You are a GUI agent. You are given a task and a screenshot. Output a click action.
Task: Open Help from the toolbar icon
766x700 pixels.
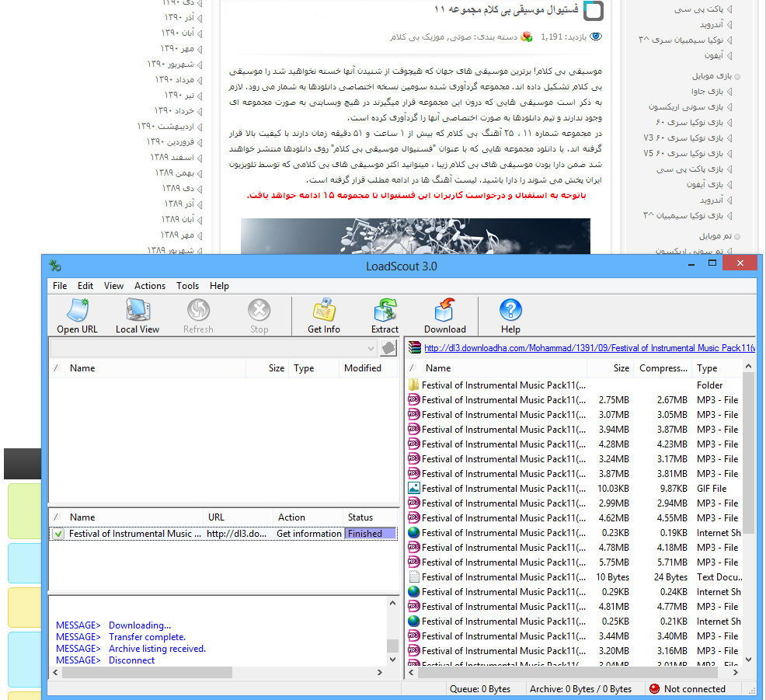[510, 311]
